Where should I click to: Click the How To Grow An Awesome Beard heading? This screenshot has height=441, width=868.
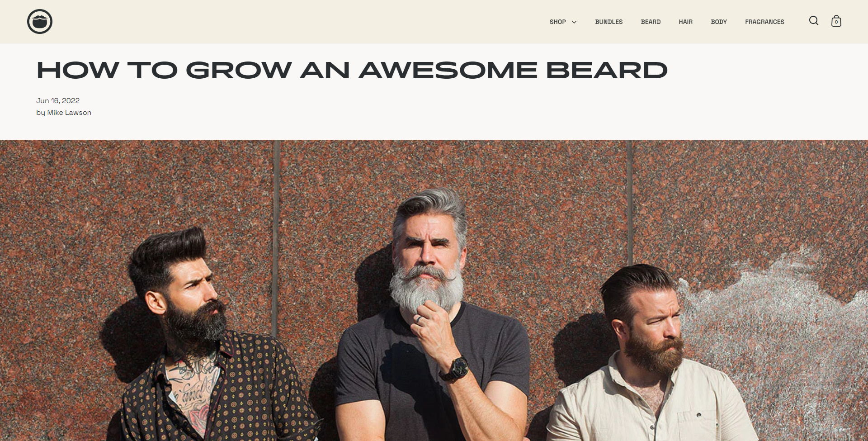point(352,70)
